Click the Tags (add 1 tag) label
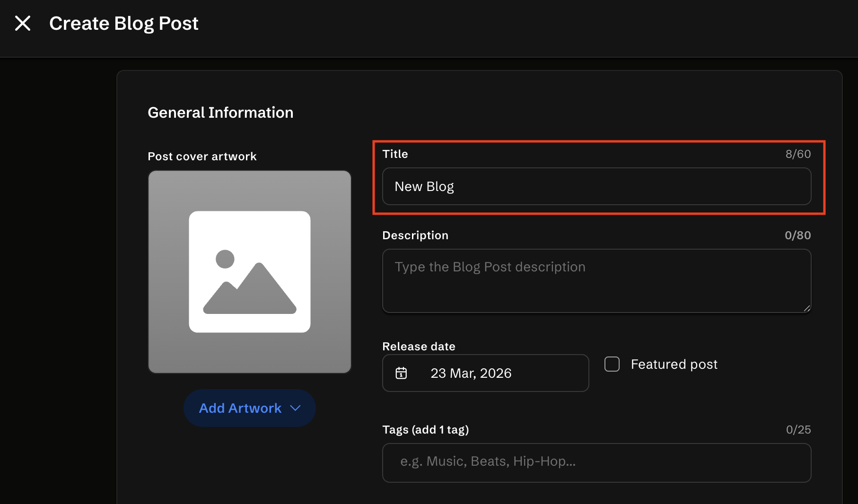Viewport: 858px width, 504px height. pos(425,430)
